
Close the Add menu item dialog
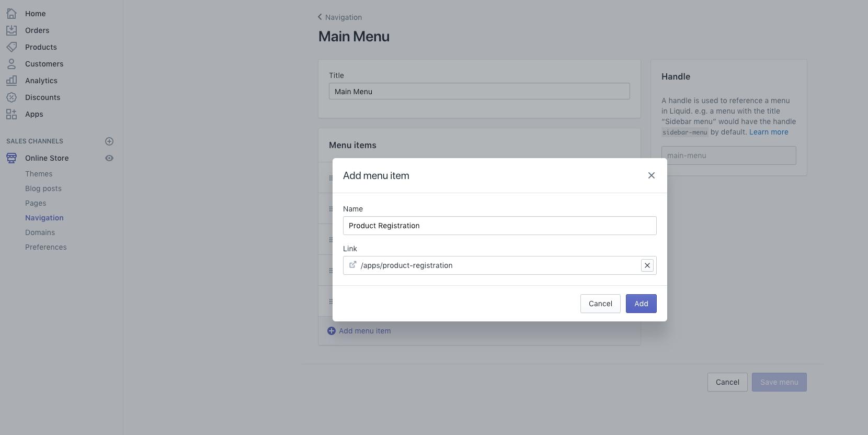(x=652, y=175)
